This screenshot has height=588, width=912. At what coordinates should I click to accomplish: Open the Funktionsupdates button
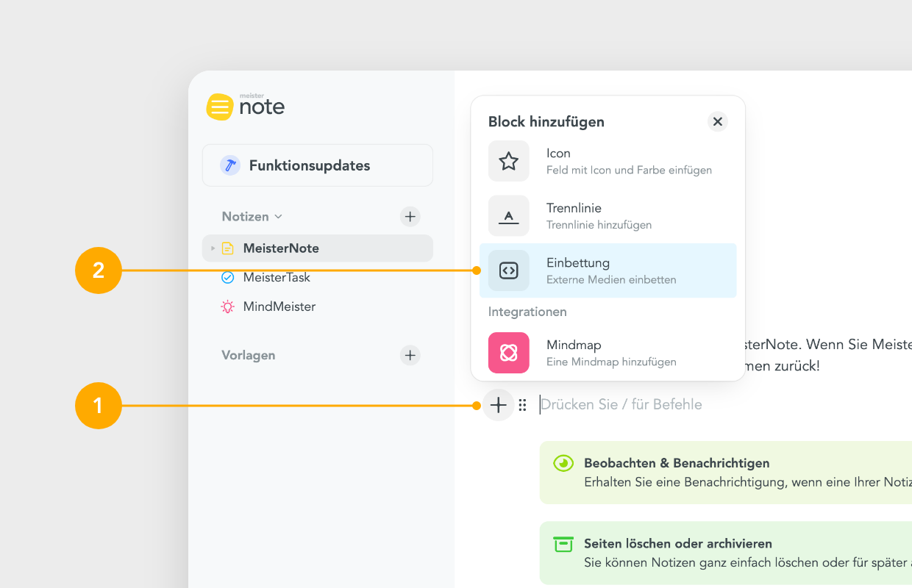pos(318,165)
